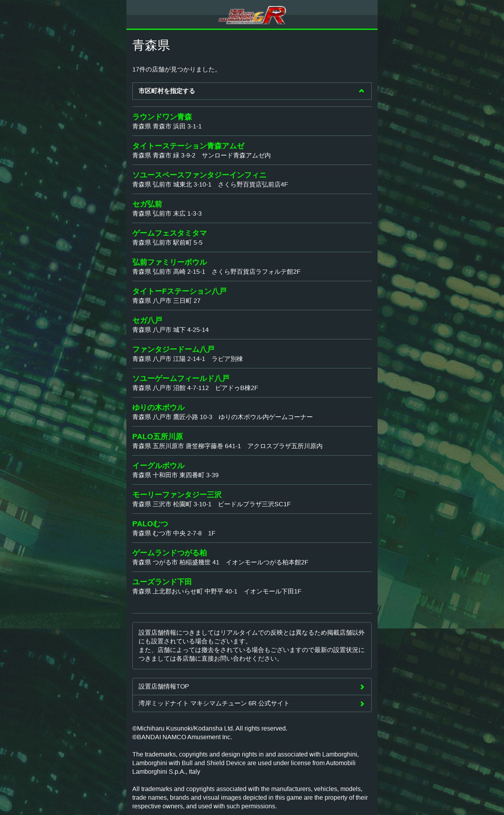This screenshot has width=504, height=815.
Task: Collapse the 市区町村を指定する chevron
Action: pyautogui.click(x=362, y=91)
